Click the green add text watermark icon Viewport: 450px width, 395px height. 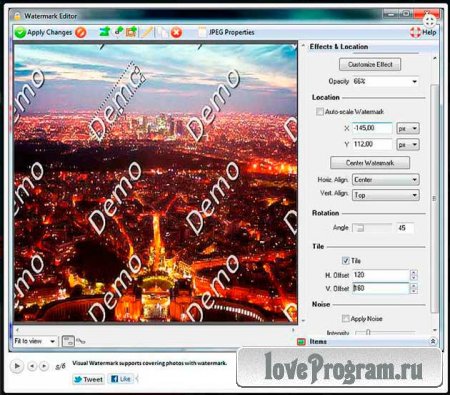[x=105, y=32]
